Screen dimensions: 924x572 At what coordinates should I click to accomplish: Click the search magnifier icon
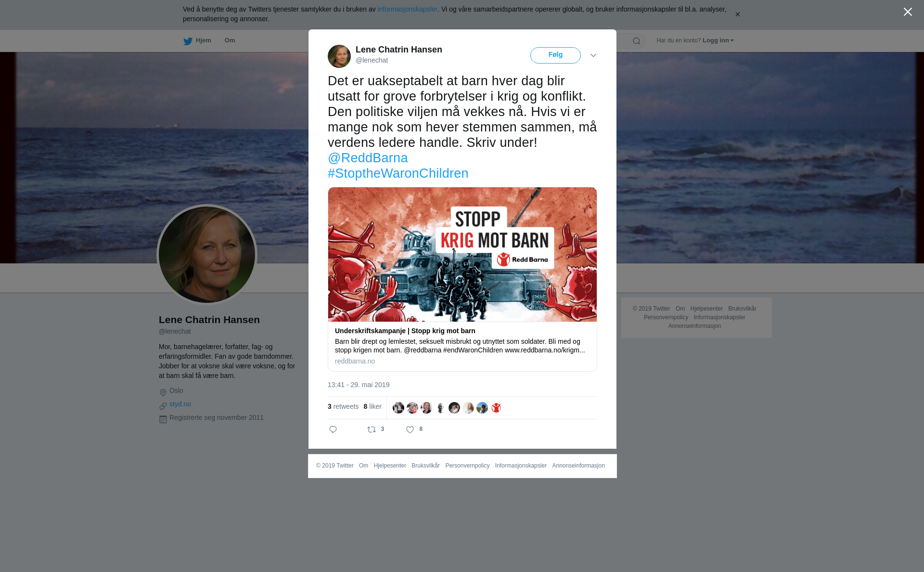pos(637,41)
